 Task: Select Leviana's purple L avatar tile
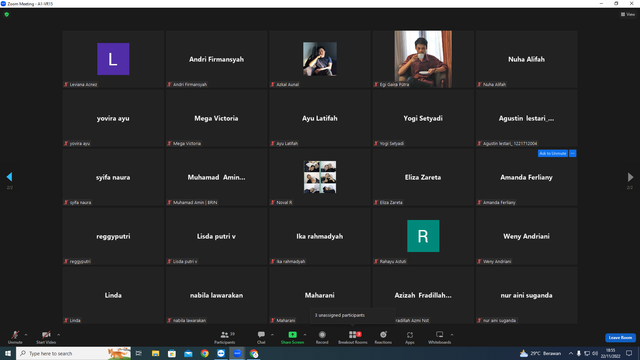(113, 59)
